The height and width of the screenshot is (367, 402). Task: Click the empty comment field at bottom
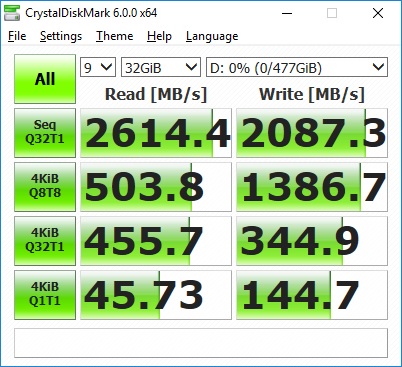tap(201, 343)
